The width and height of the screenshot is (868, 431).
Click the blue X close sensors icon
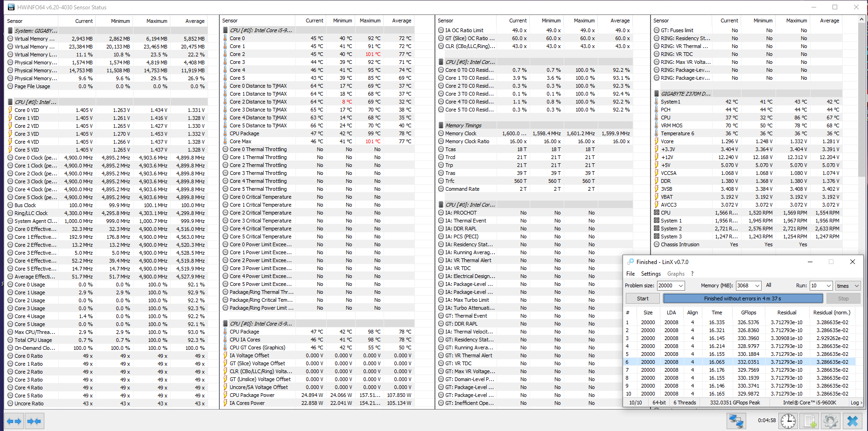point(853,421)
